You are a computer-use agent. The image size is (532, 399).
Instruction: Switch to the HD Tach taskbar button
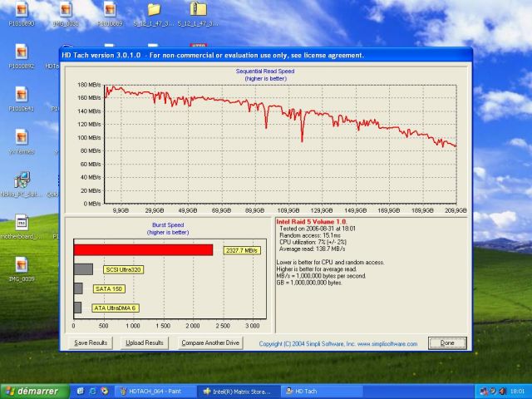323,392
